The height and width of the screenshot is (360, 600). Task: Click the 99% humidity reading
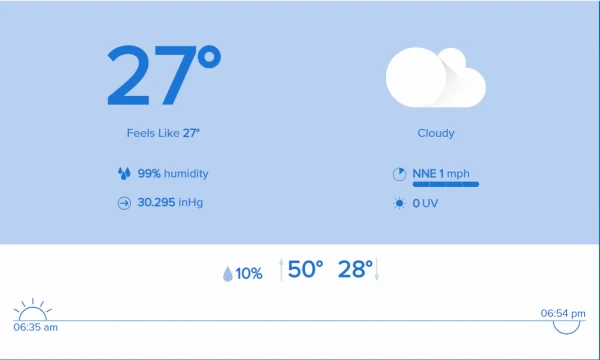(173, 174)
